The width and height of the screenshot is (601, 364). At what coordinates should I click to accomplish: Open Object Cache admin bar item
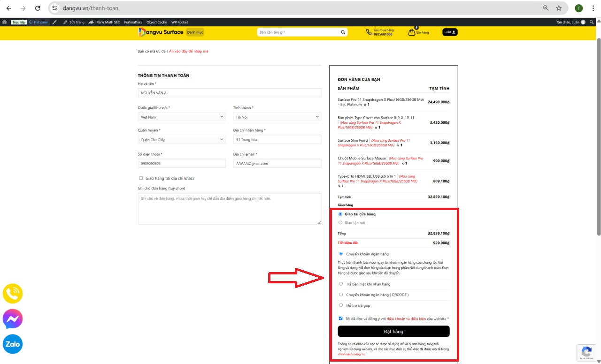[156, 22]
